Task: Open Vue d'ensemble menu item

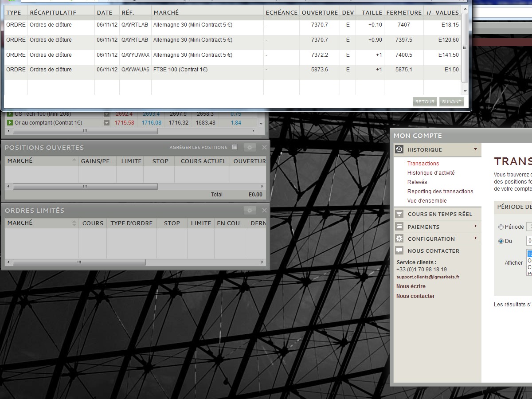Action: (427, 201)
